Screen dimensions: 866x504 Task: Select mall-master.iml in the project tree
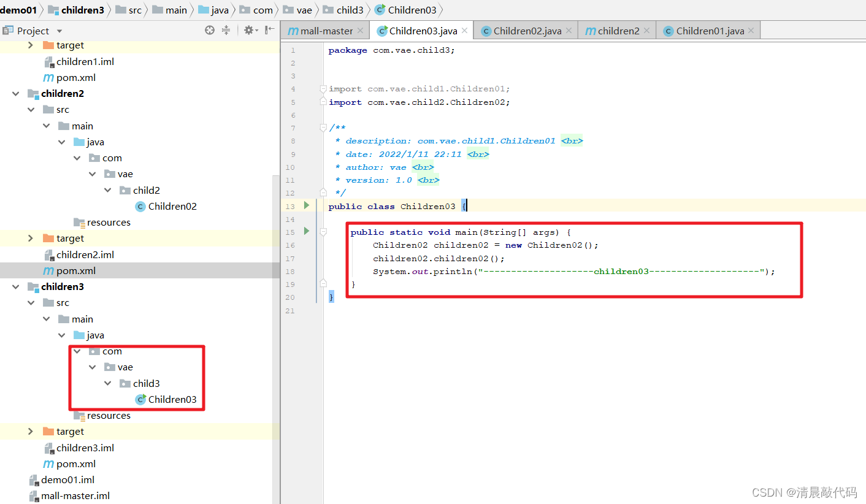coord(69,495)
